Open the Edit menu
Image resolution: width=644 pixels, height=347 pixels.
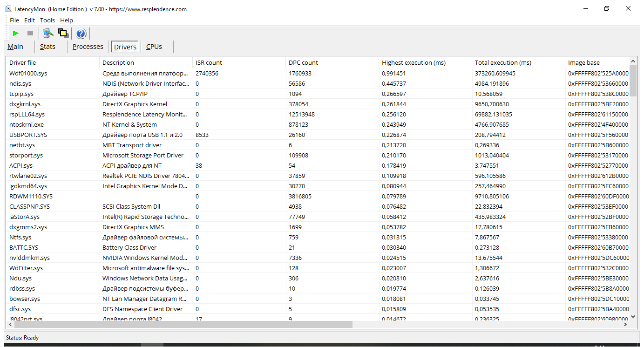point(29,20)
